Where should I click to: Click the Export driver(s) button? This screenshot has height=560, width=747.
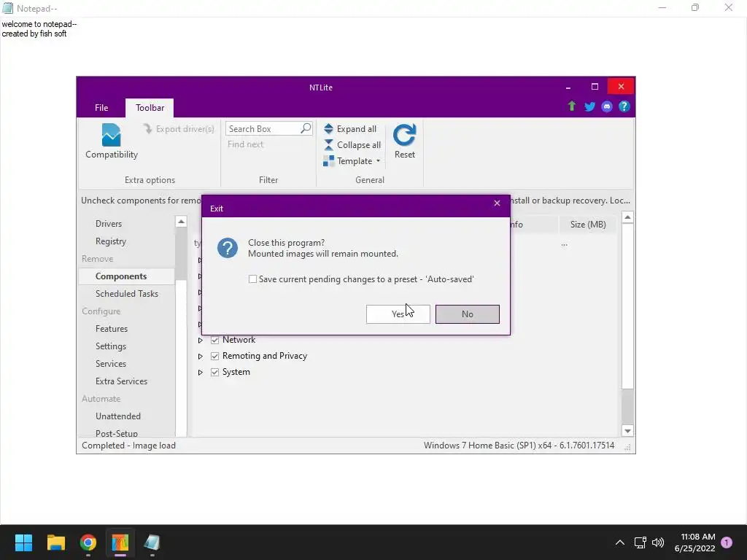[x=179, y=129]
